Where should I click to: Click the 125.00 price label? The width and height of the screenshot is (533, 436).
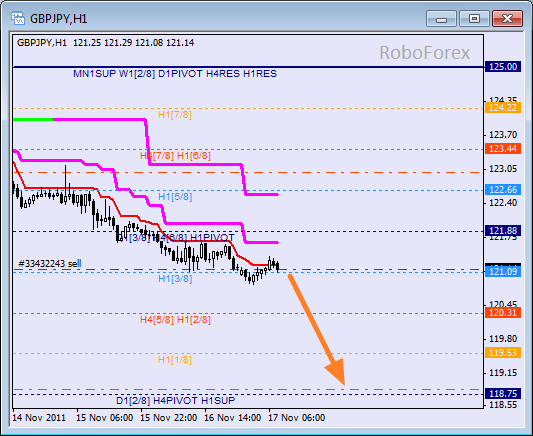pos(503,67)
